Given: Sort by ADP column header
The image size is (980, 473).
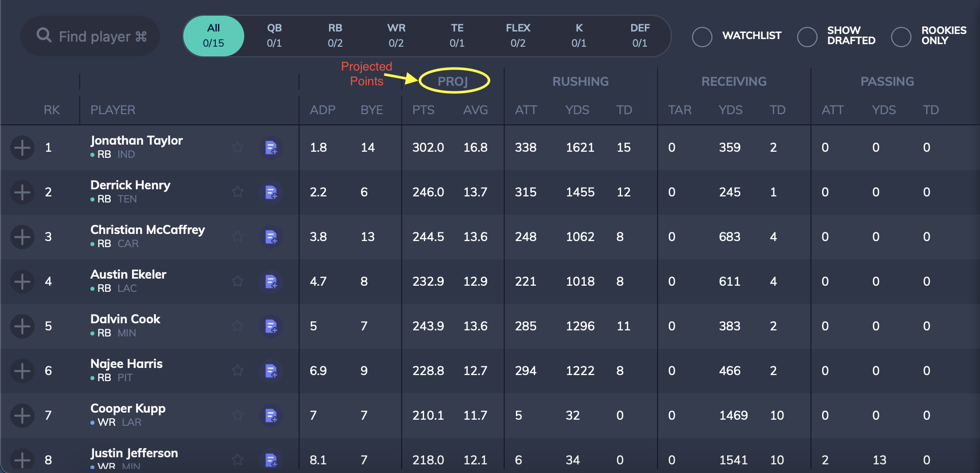Looking at the screenshot, I should [x=322, y=110].
